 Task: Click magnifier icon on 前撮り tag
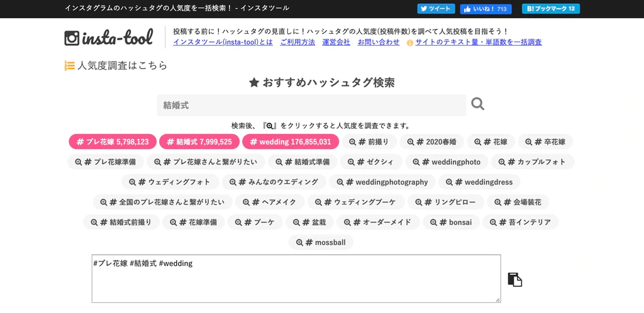coord(353,142)
